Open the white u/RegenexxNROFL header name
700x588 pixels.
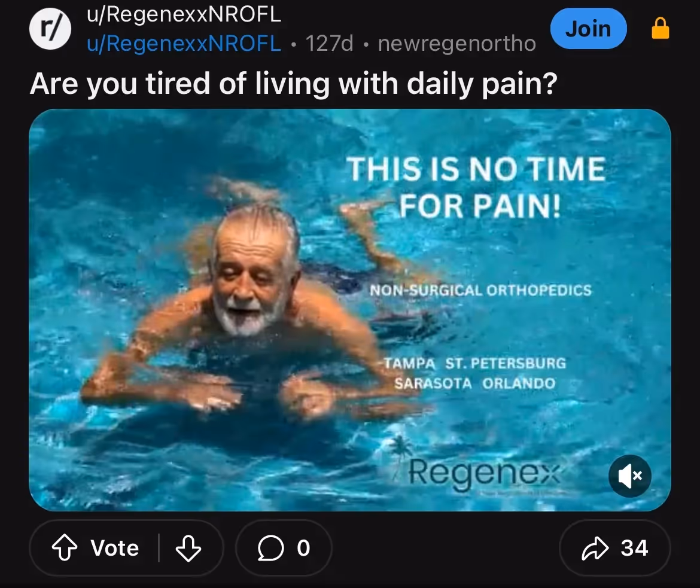click(184, 14)
